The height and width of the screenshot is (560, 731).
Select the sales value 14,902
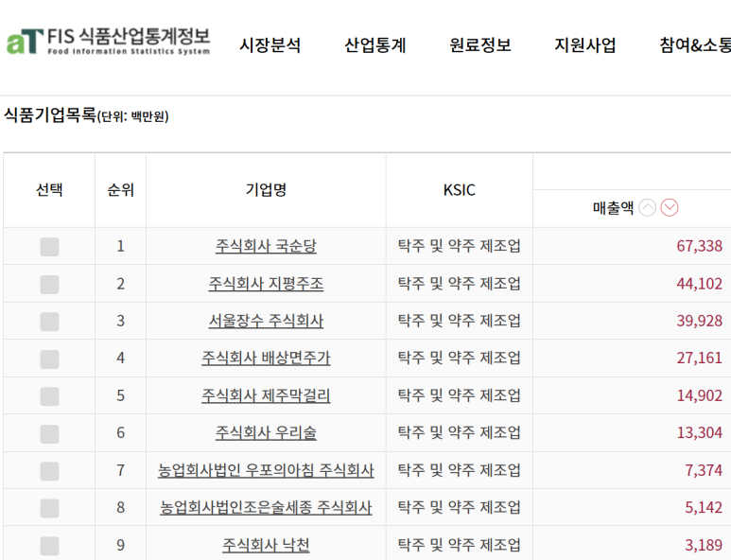click(x=699, y=395)
